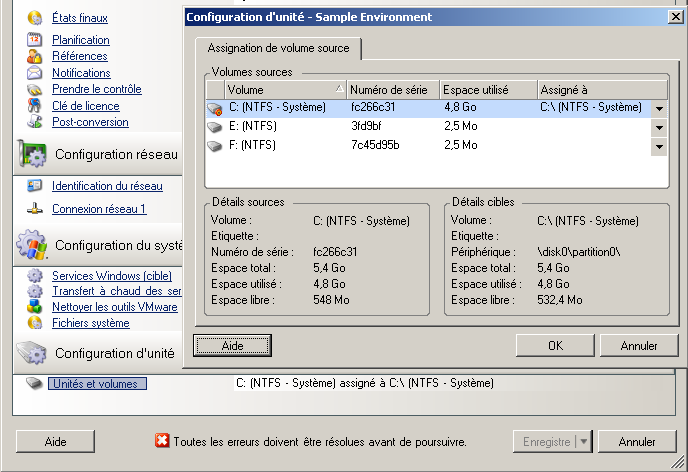Image resolution: width=688 pixels, height=472 pixels.
Task: Click the Configuration du système gear icon
Action: point(32,244)
